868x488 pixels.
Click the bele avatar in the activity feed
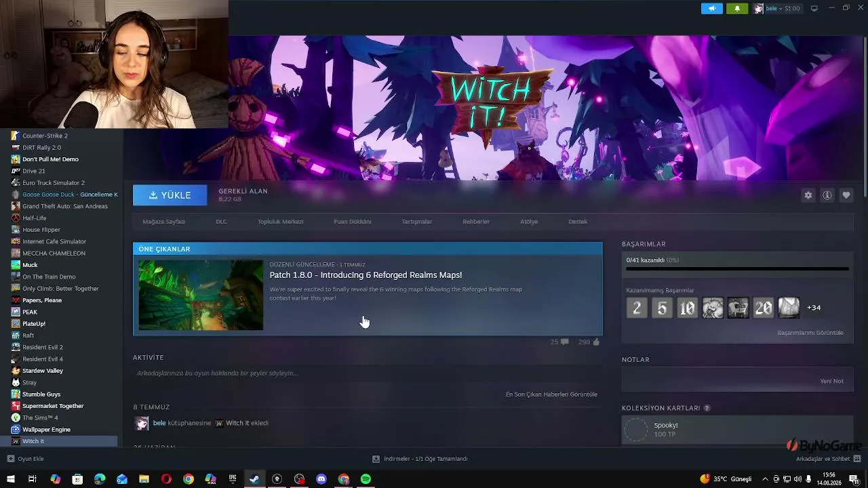click(x=142, y=424)
